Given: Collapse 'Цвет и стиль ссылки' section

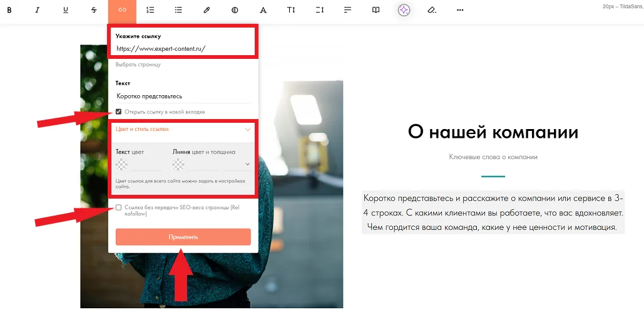Looking at the screenshot, I should tap(247, 130).
